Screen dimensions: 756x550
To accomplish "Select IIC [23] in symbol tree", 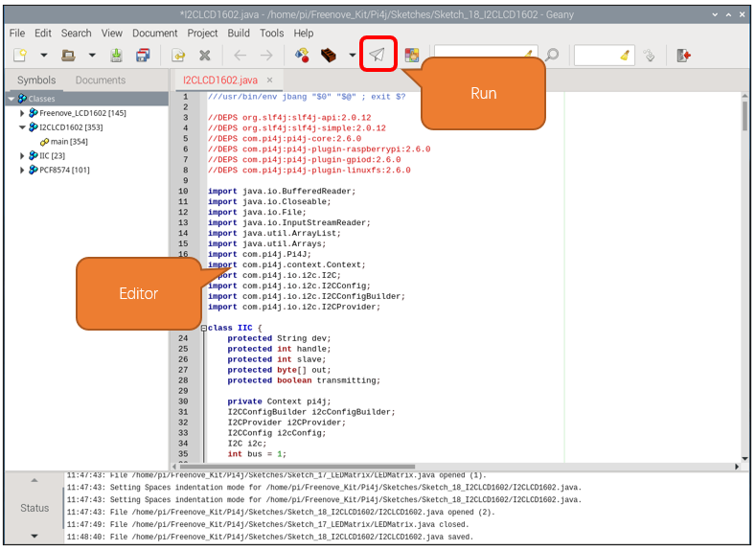I will (52, 155).
